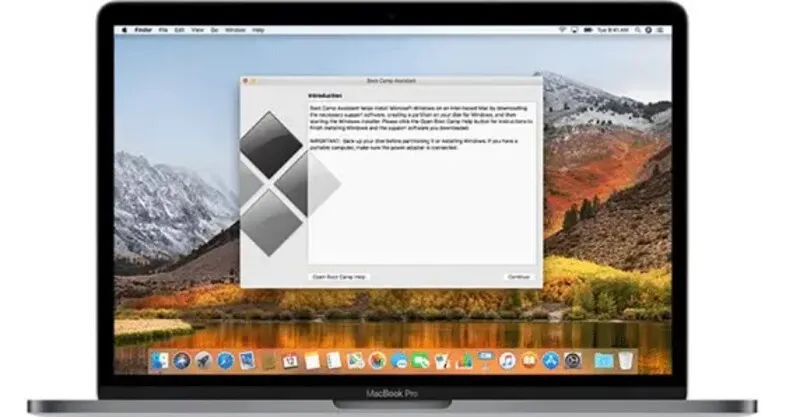Click Open Boot Camp Help button
Viewport: 800px width, 417px height.
click(x=339, y=277)
